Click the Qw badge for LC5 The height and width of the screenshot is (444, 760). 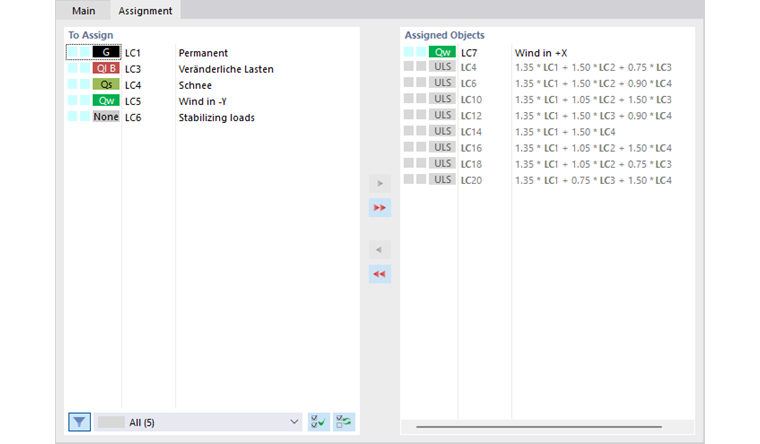106,100
